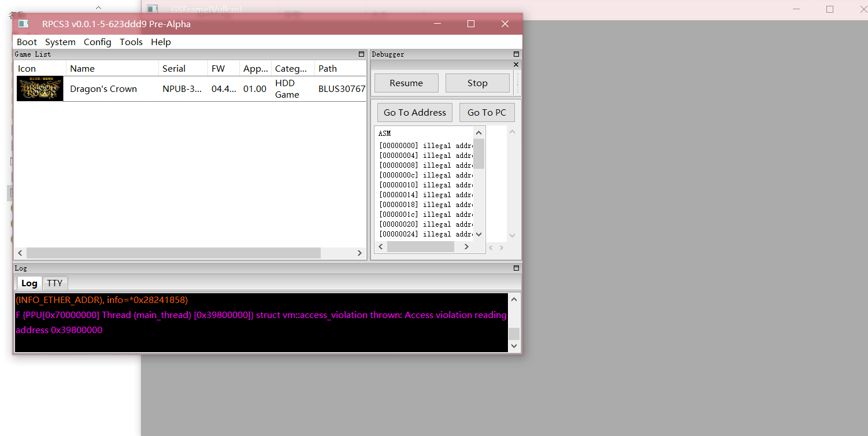Select ASM row [00000014]
Image resolution: width=868 pixels, height=436 pixels.
(425, 195)
